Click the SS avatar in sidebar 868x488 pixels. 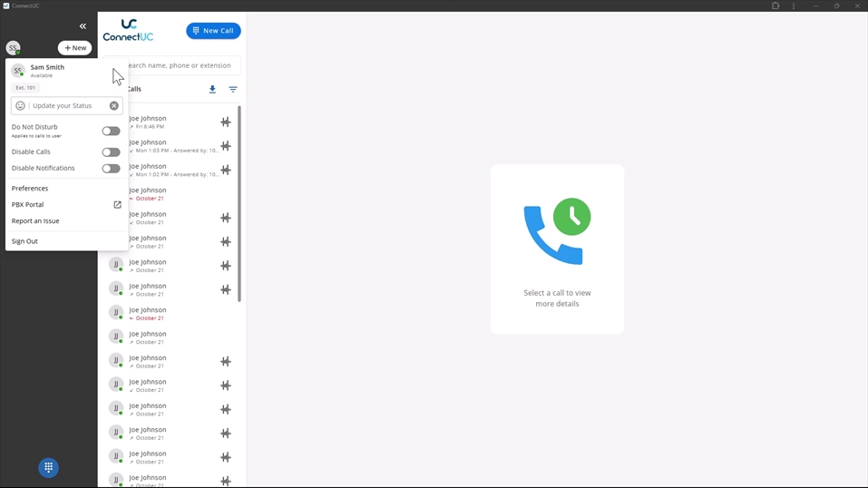point(13,48)
